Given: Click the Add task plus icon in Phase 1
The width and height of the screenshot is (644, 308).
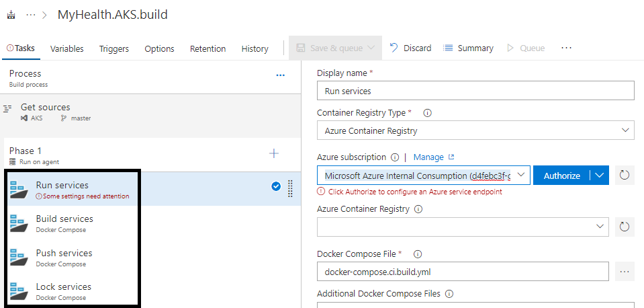Looking at the screenshot, I should point(274,154).
